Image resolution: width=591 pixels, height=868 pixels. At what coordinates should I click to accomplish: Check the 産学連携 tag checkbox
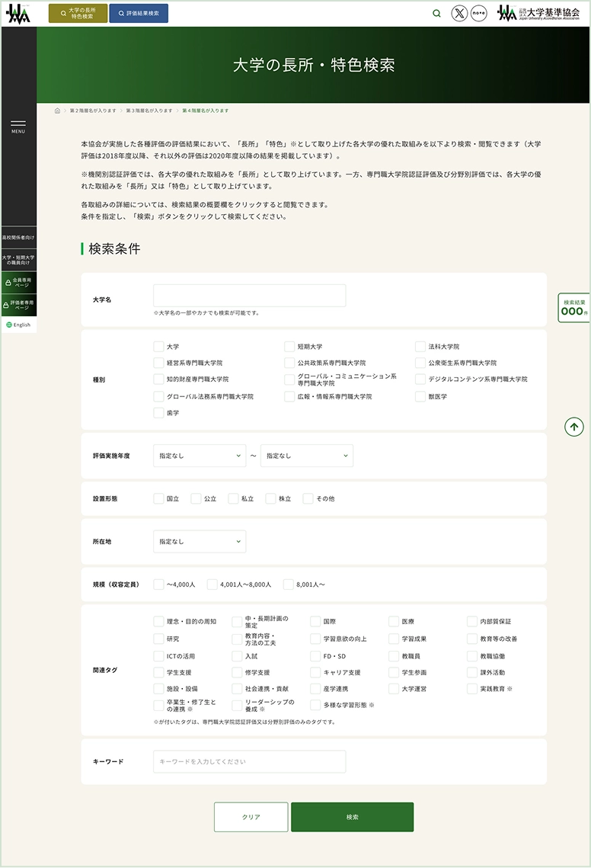click(x=315, y=689)
